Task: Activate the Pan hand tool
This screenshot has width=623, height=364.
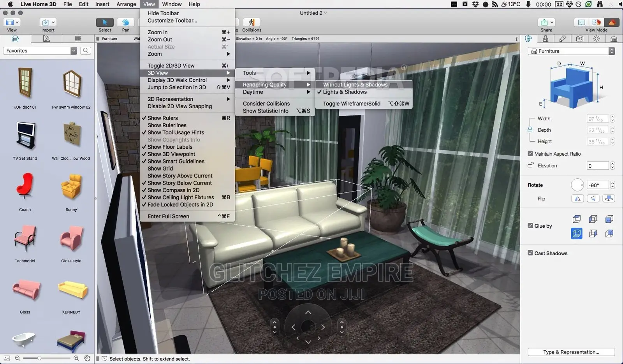Action: pos(125,23)
